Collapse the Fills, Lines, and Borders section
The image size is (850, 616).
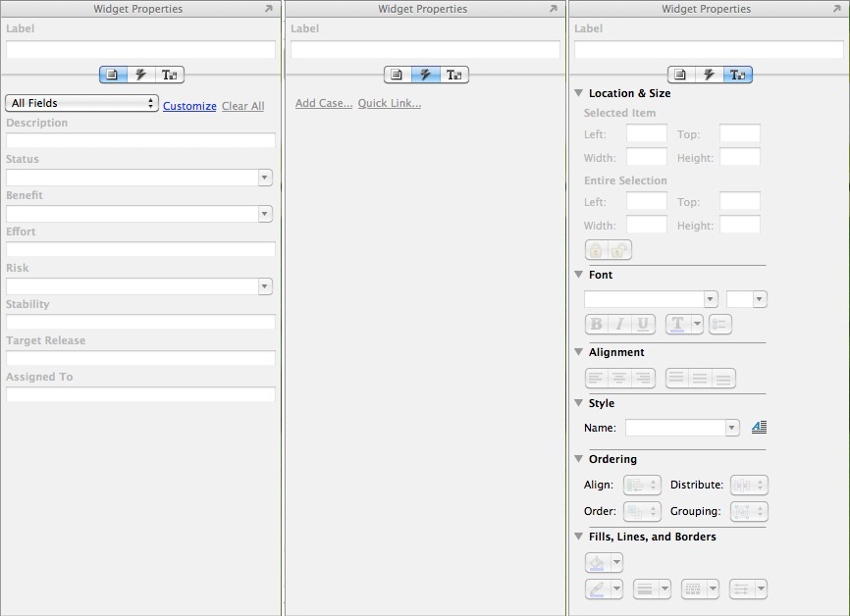click(x=578, y=537)
